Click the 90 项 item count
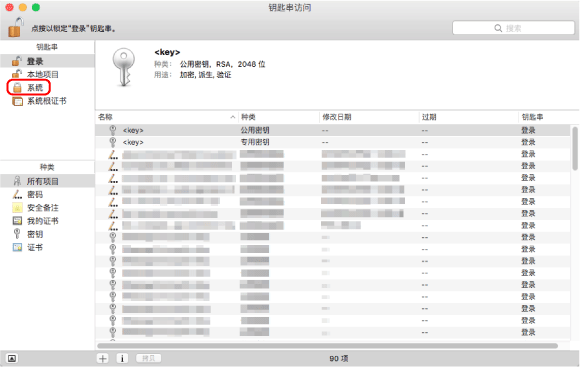Image resolution: width=580 pixels, height=367 pixels. 339,358
